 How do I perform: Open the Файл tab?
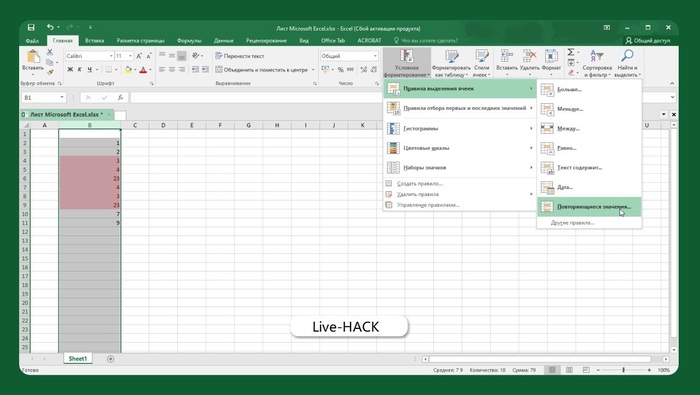[x=32, y=41]
